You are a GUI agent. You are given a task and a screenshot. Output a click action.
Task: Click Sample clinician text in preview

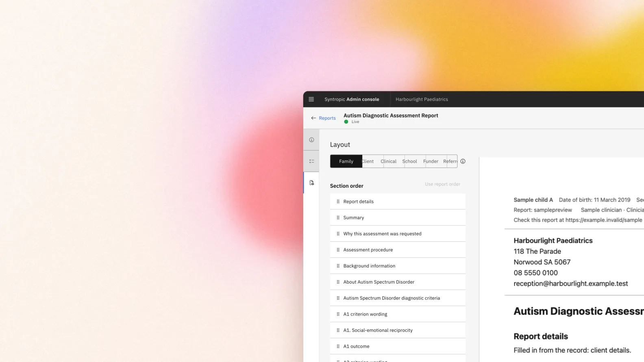coord(601,210)
